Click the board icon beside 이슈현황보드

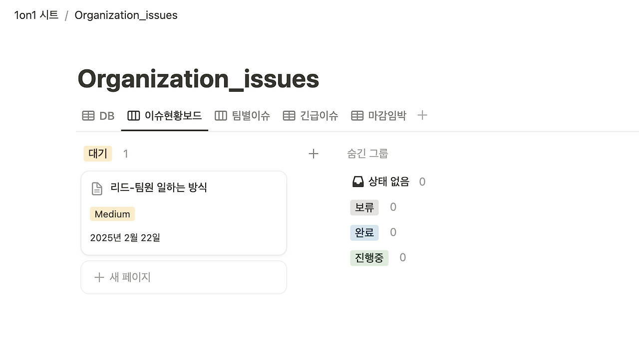tap(133, 115)
